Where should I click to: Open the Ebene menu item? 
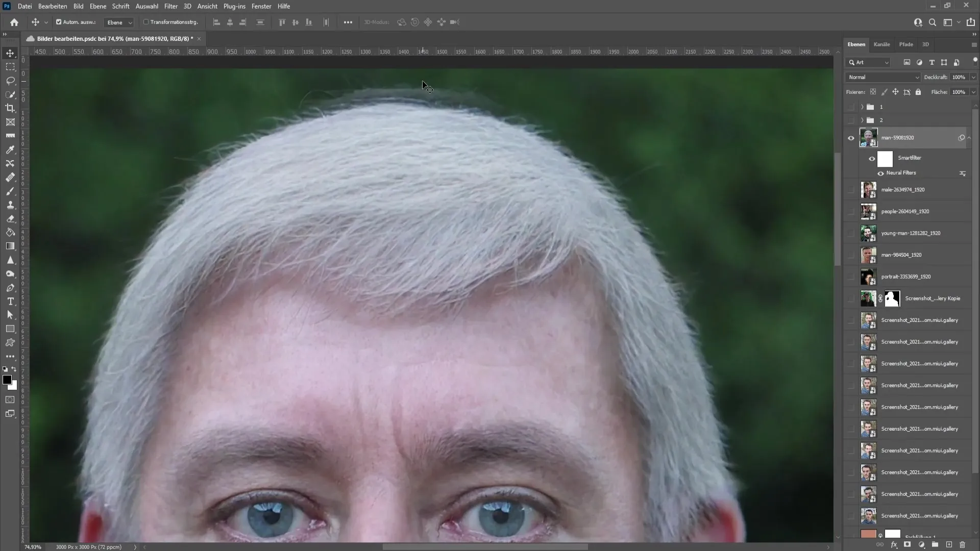click(x=97, y=6)
